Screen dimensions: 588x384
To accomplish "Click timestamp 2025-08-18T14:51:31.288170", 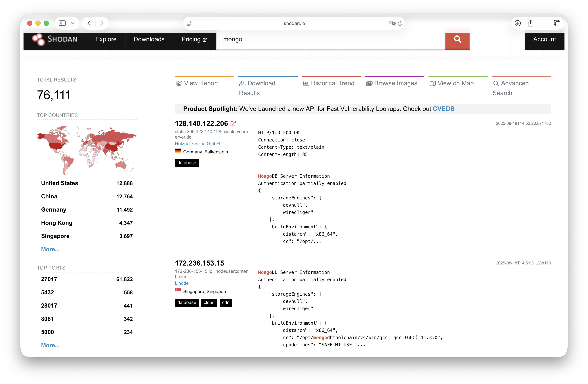I will pyautogui.click(x=523, y=263).
